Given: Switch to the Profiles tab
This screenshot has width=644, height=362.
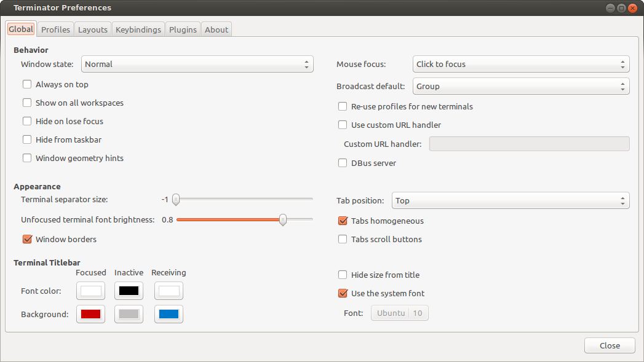Looking at the screenshot, I should tap(55, 30).
